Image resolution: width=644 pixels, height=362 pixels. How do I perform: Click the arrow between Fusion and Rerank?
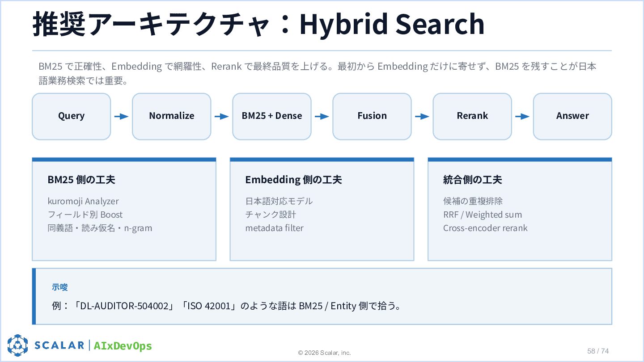point(422,117)
